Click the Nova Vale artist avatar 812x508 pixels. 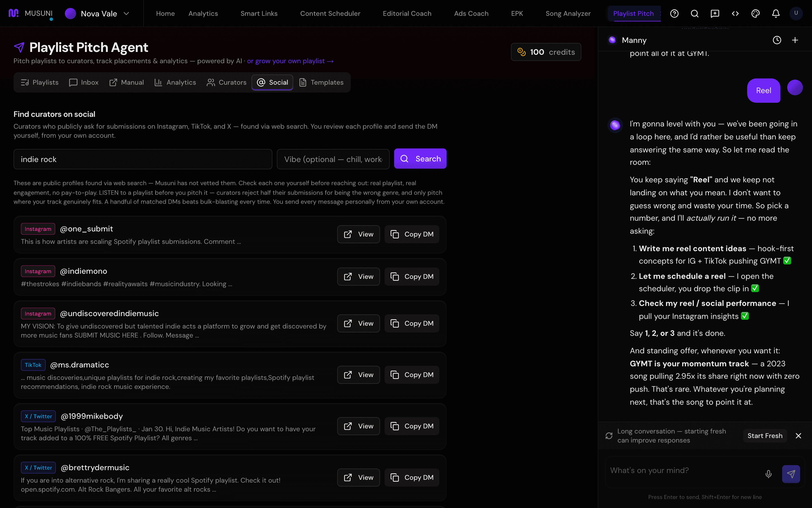point(70,14)
